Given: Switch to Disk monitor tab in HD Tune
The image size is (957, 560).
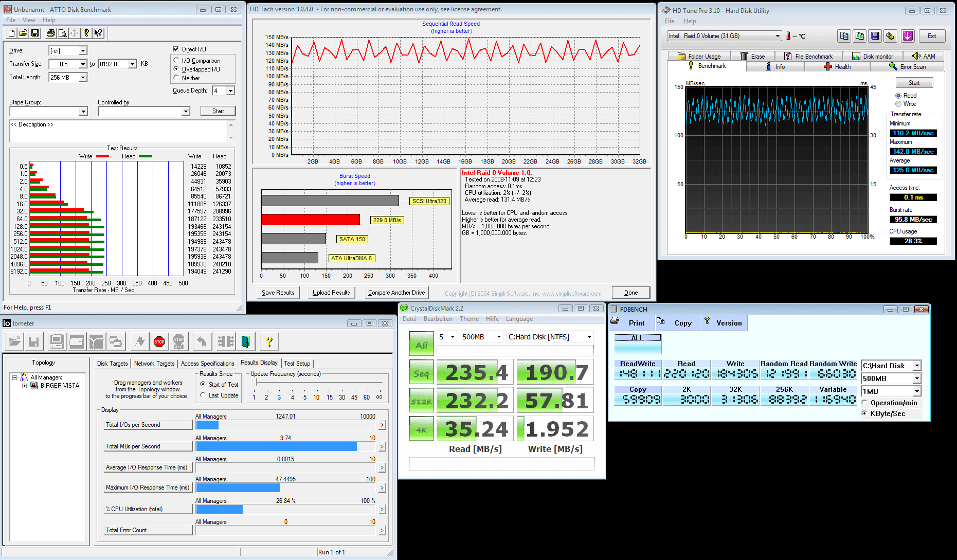Looking at the screenshot, I should coord(872,57).
